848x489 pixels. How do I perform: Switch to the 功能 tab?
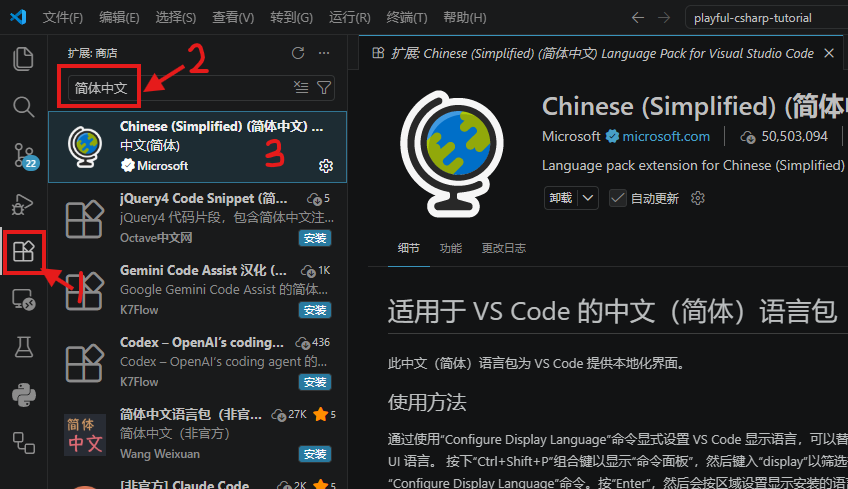tap(450, 248)
